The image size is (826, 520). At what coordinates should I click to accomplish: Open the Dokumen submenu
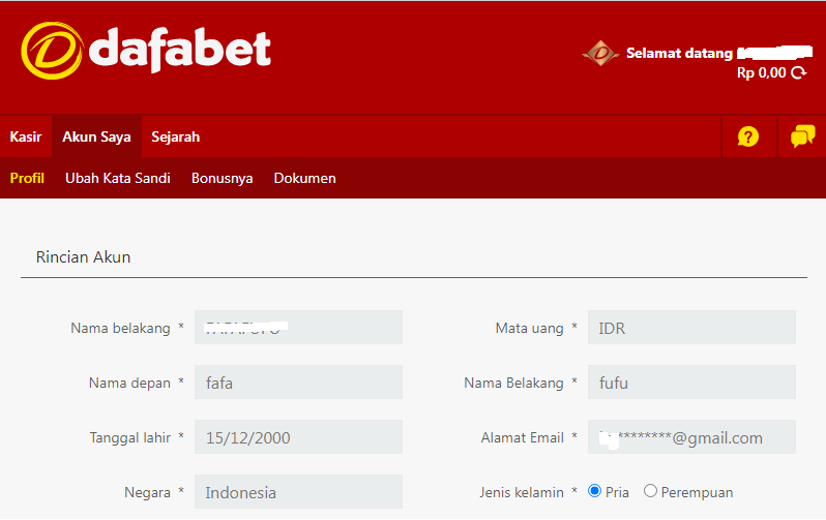[x=304, y=178]
